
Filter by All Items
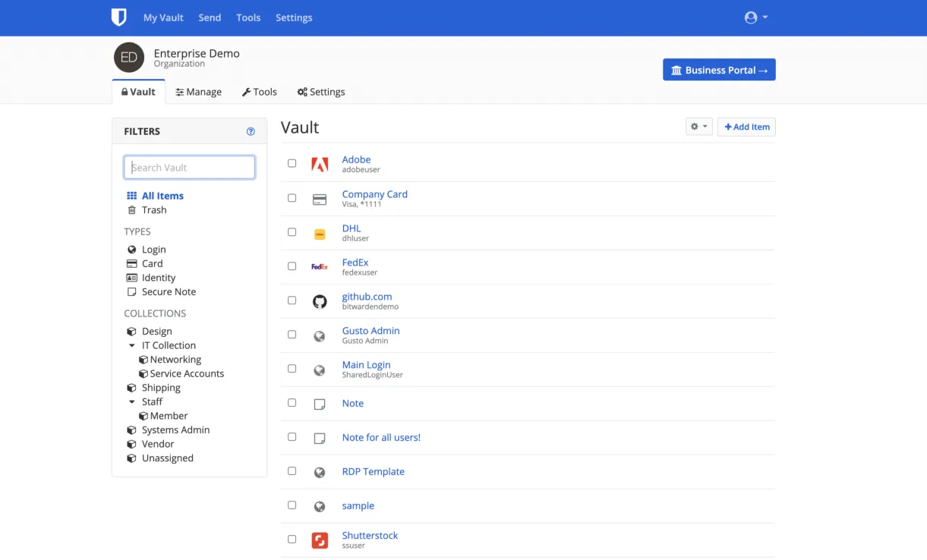click(162, 196)
